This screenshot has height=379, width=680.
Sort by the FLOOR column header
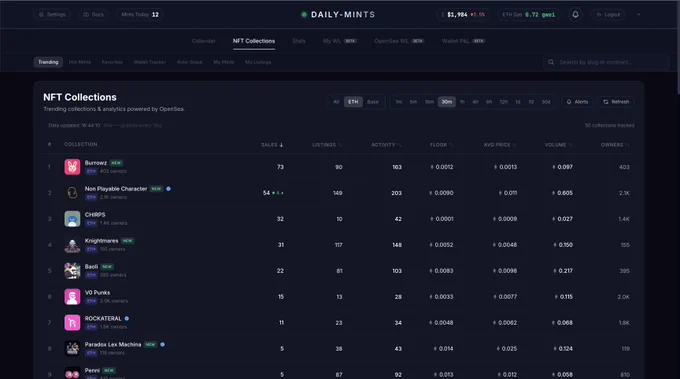coord(441,145)
